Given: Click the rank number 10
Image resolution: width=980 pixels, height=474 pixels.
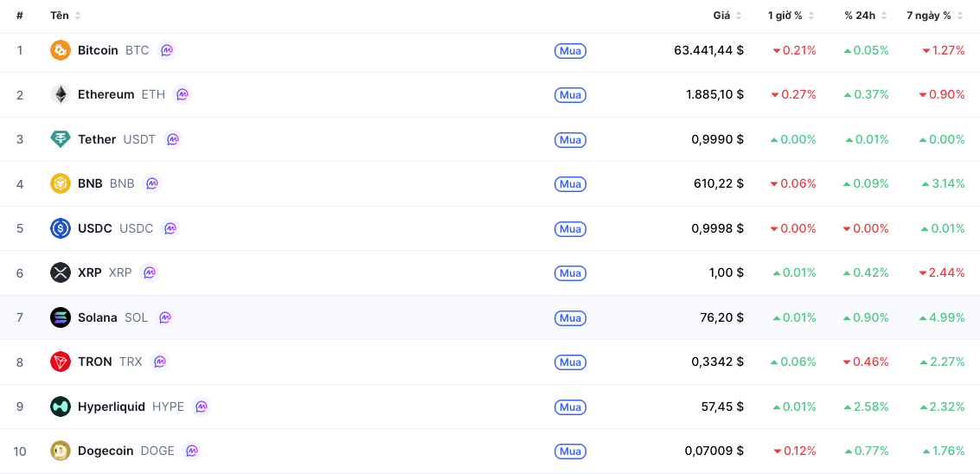Looking at the screenshot, I should pos(20,452).
